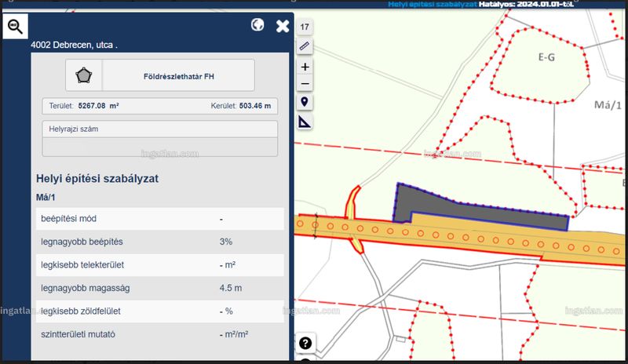
Task: Click the Má/1 zone label in panel
Action: (x=46, y=198)
